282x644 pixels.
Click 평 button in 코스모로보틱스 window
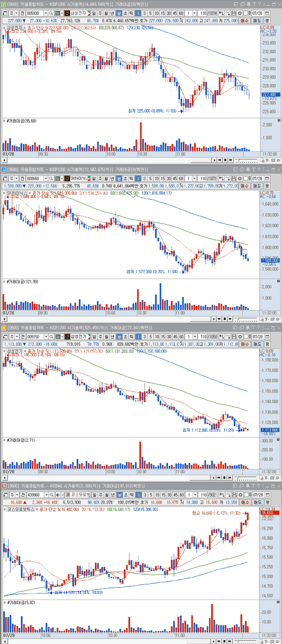267,502
